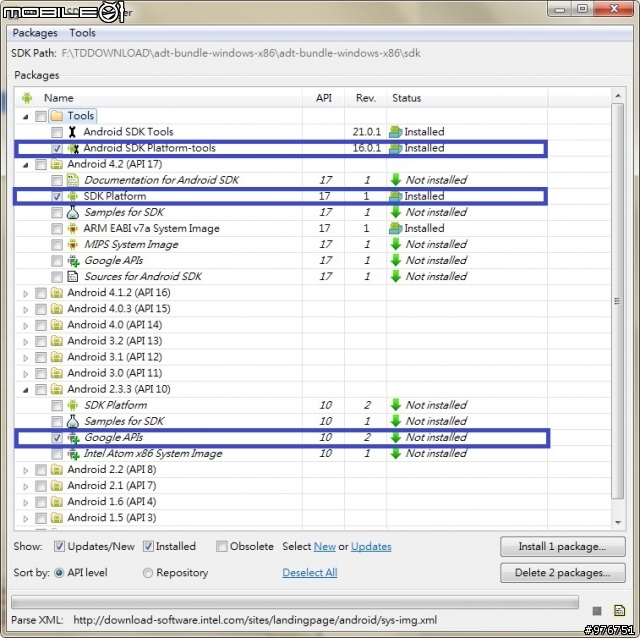Expand the Android 2.2 (API 8) group
Viewport: 640px width, 638px height.
[26, 471]
